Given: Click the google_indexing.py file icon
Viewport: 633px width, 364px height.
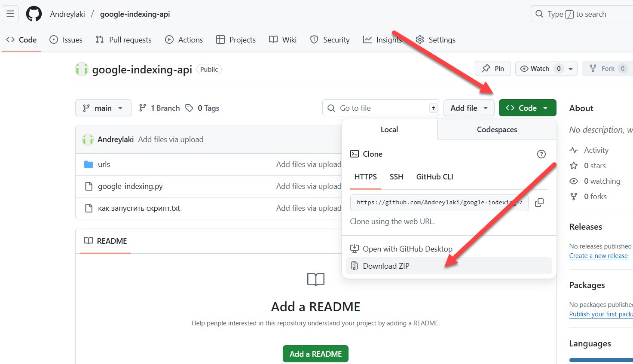Looking at the screenshot, I should point(89,186).
